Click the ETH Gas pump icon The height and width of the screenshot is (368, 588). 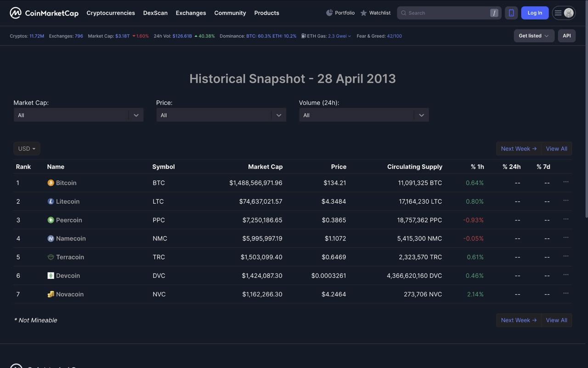coord(304,36)
